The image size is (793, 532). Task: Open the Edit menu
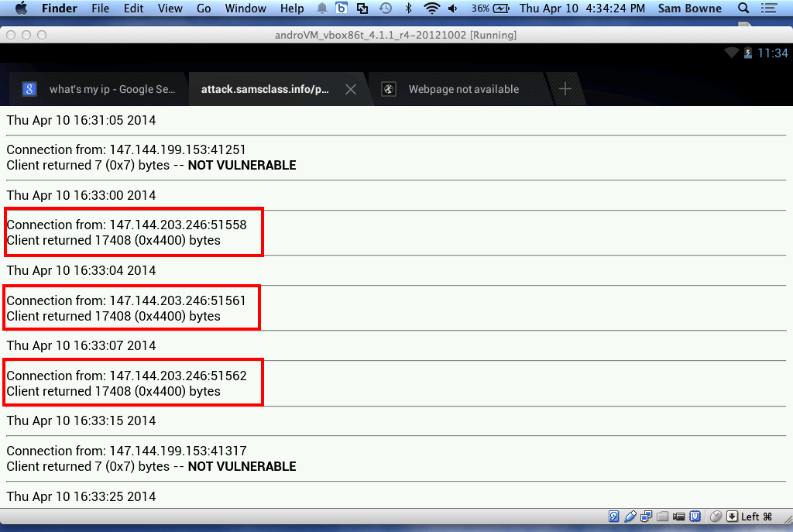(x=133, y=8)
